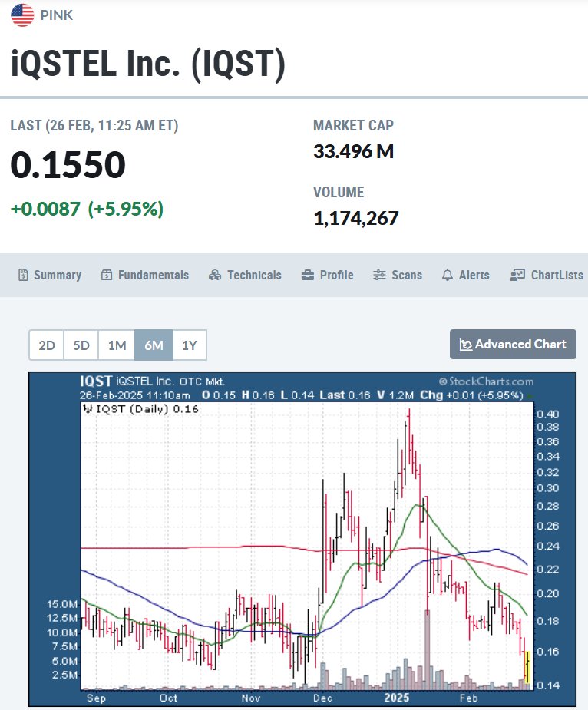Open the Alerts tab
Screen dimensions: 588x710
point(465,275)
